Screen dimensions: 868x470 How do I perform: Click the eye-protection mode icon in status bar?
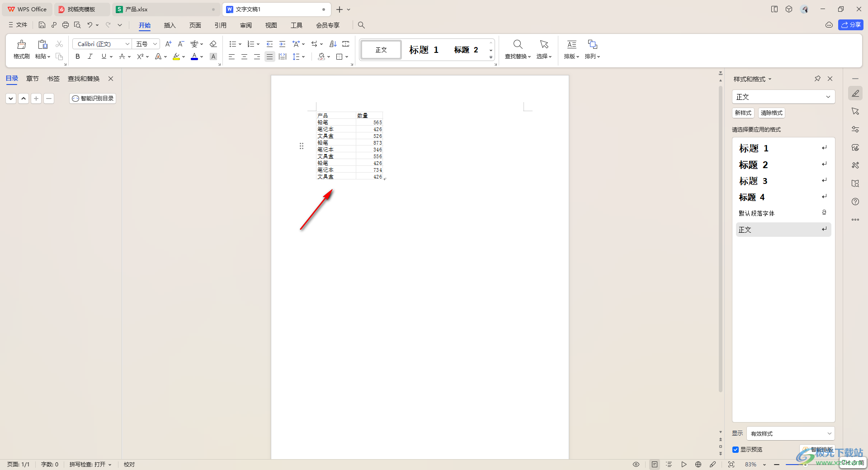(636, 465)
